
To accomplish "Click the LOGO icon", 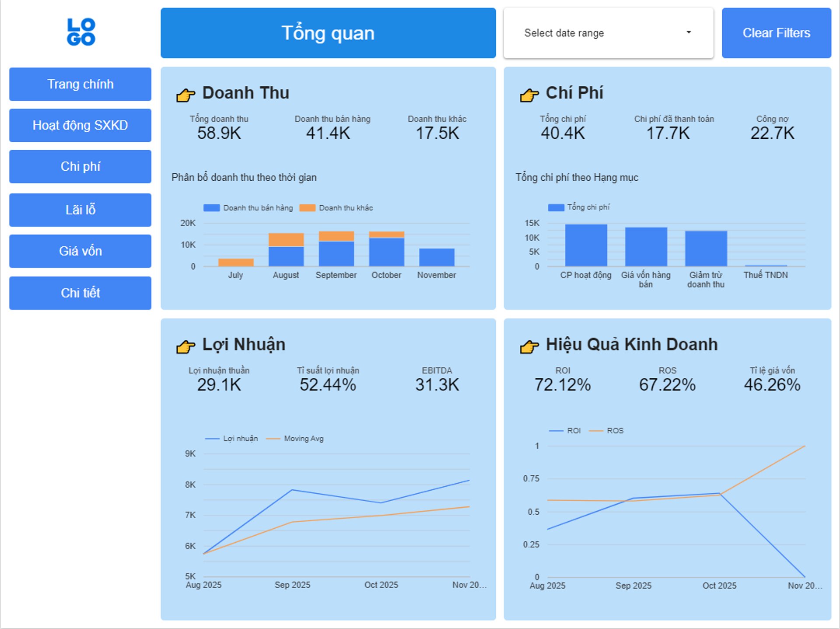I will 80,32.
